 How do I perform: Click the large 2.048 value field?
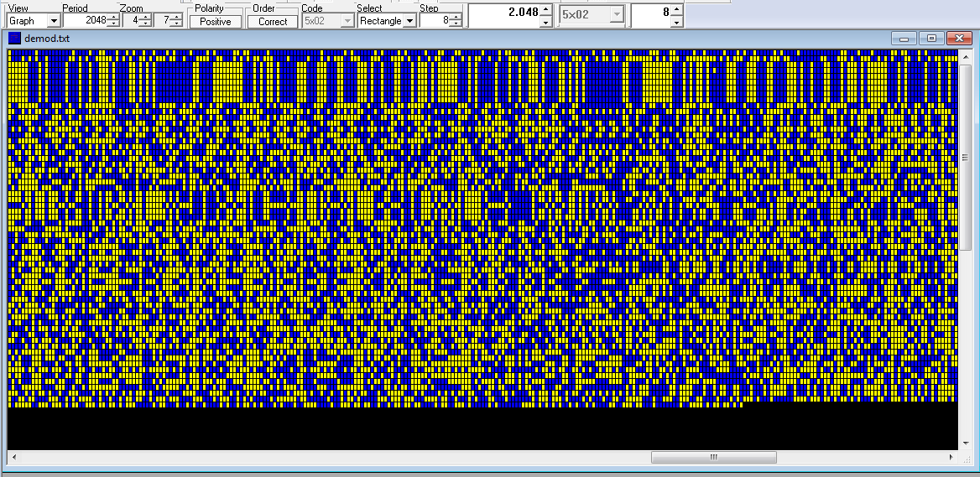tap(503, 15)
